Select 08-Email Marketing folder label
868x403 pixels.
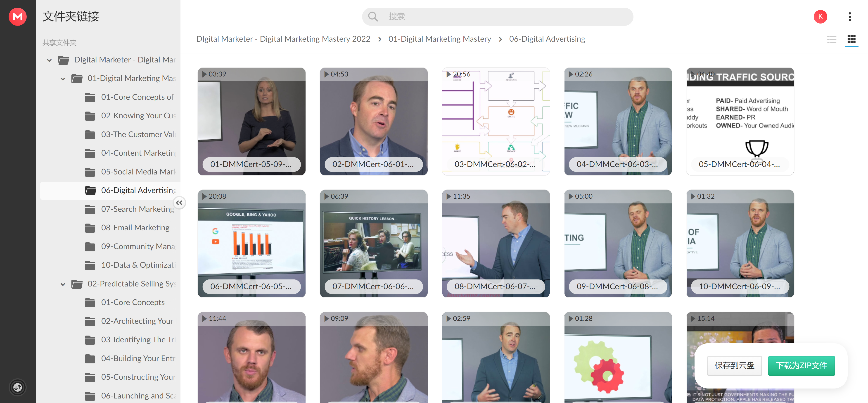pos(135,228)
